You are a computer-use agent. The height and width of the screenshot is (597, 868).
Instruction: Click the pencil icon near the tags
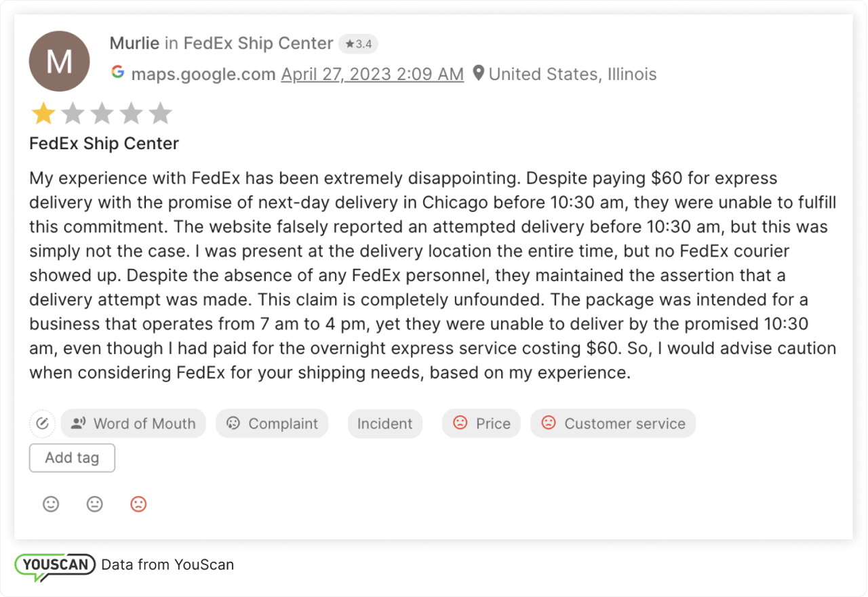(x=42, y=424)
